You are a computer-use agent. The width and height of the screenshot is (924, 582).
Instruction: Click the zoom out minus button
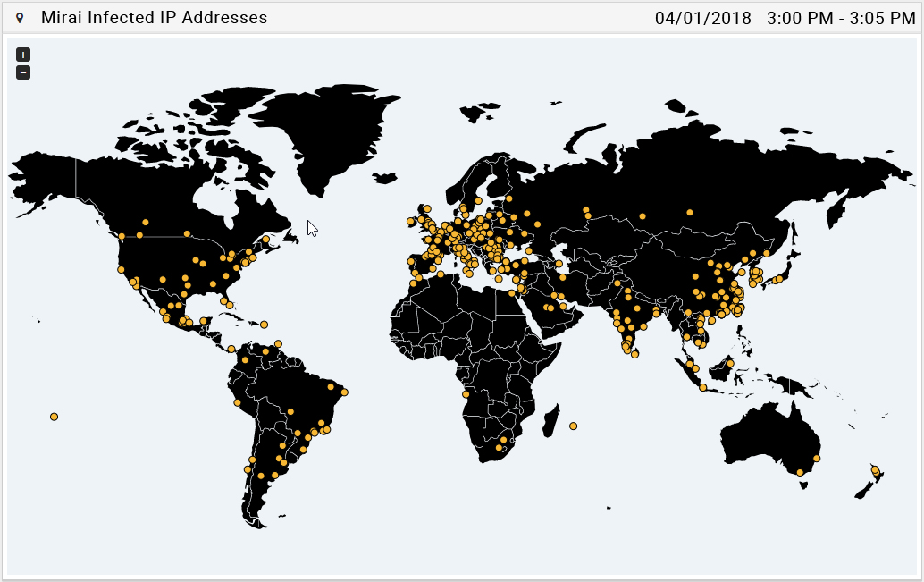23,72
